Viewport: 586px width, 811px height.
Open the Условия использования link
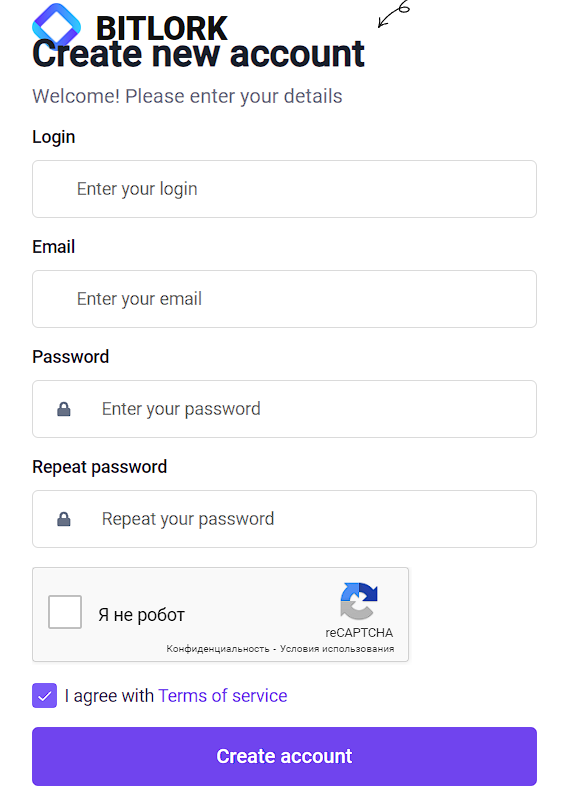[x=337, y=649]
